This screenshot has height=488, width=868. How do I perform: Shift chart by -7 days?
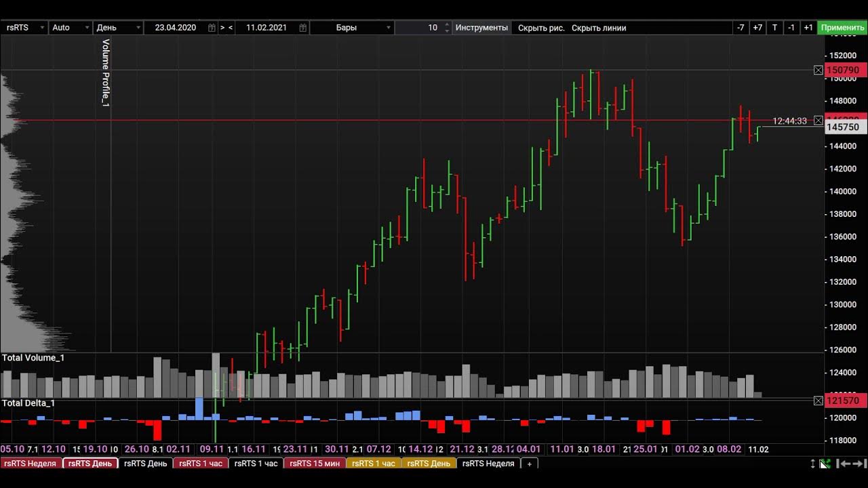tap(741, 28)
